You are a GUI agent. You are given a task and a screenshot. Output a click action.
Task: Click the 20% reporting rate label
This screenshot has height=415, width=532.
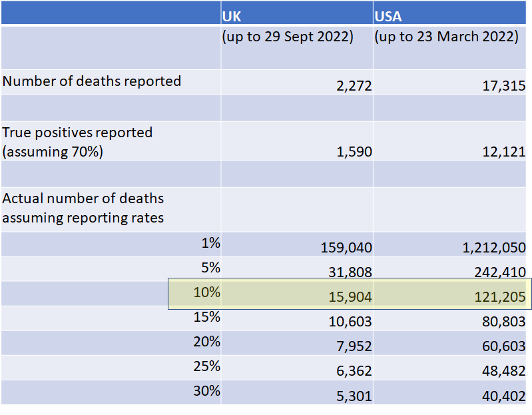click(x=206, y=342)
